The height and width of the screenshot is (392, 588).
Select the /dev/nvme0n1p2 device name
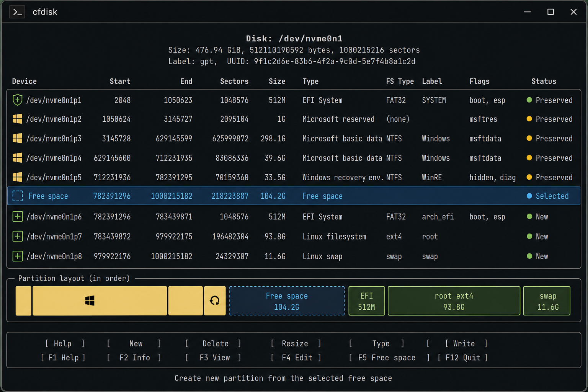tap(54, 119)
